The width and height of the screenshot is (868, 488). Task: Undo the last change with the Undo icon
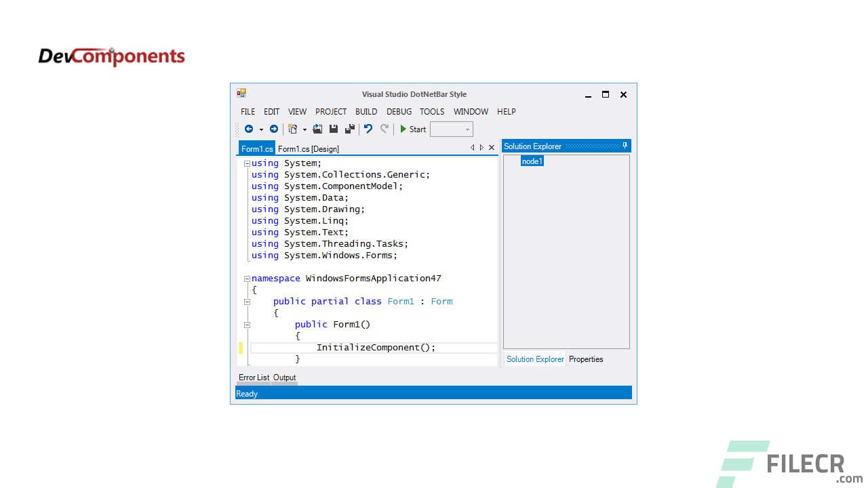pos(368,129)
